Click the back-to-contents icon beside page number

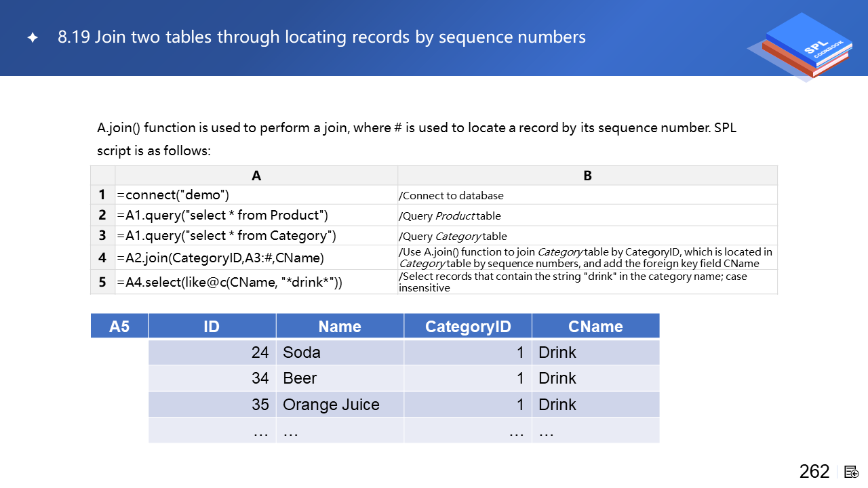click(x=852, y=472)
